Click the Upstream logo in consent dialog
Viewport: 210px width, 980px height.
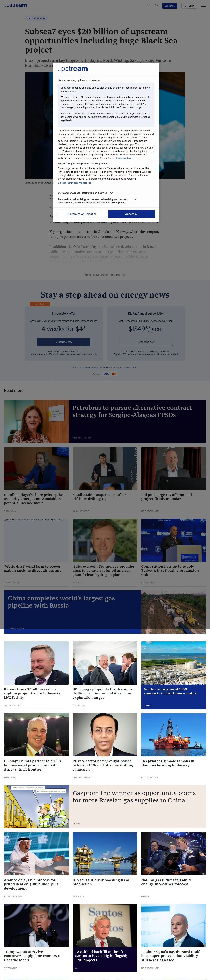click(73, 69)
